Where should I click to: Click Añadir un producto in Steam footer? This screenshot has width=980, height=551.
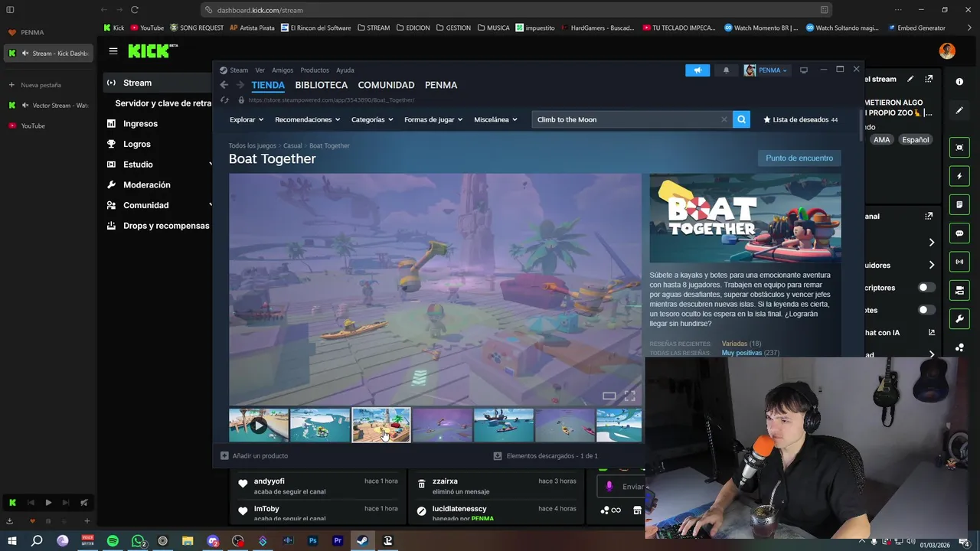(x=254, y=455)
